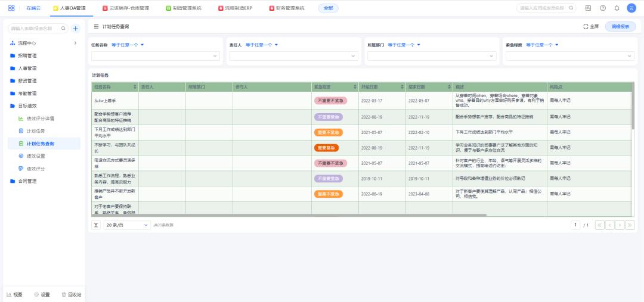This screenshot has width=644, height=302.
Task: Click the top search input for apps
Action: [x=543, y=8]
